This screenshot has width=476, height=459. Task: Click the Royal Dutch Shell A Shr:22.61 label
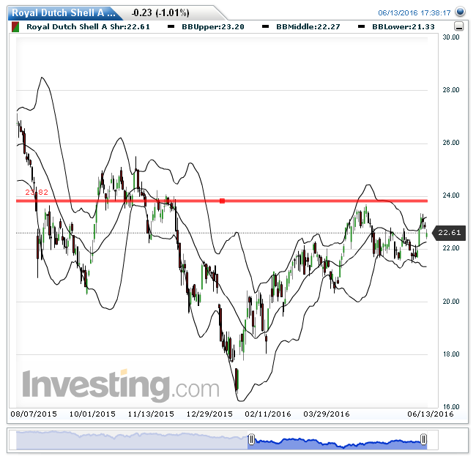(89, 26)
